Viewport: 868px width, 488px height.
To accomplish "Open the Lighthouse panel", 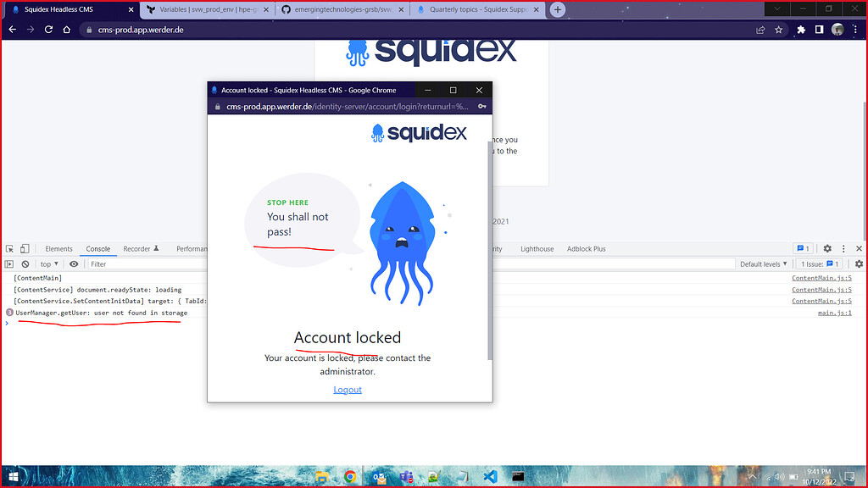I will point(537,248).
